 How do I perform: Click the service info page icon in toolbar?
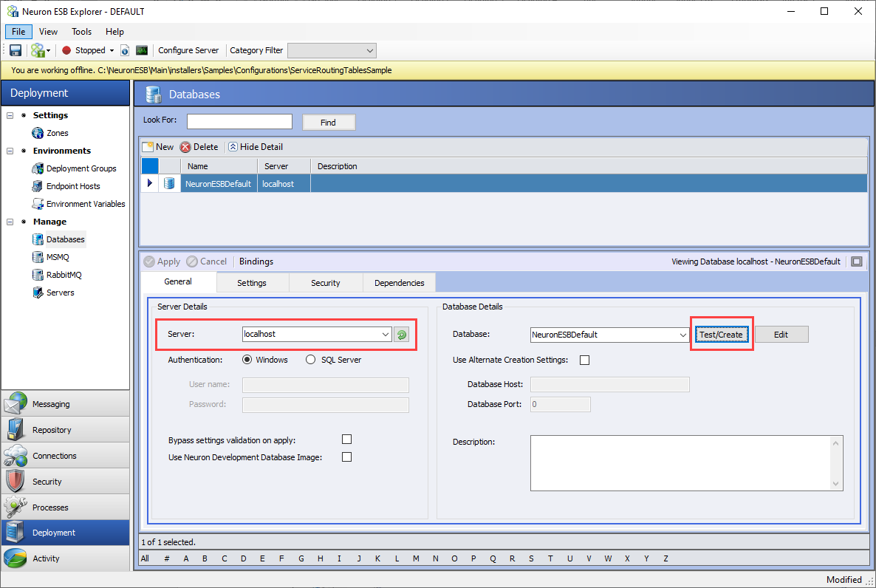125,50
